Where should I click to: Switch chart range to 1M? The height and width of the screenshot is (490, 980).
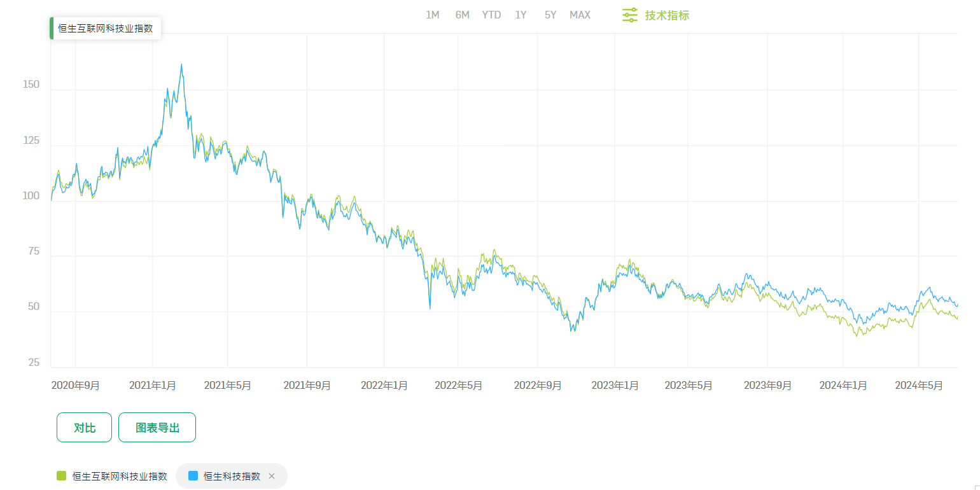pos(432,15)
